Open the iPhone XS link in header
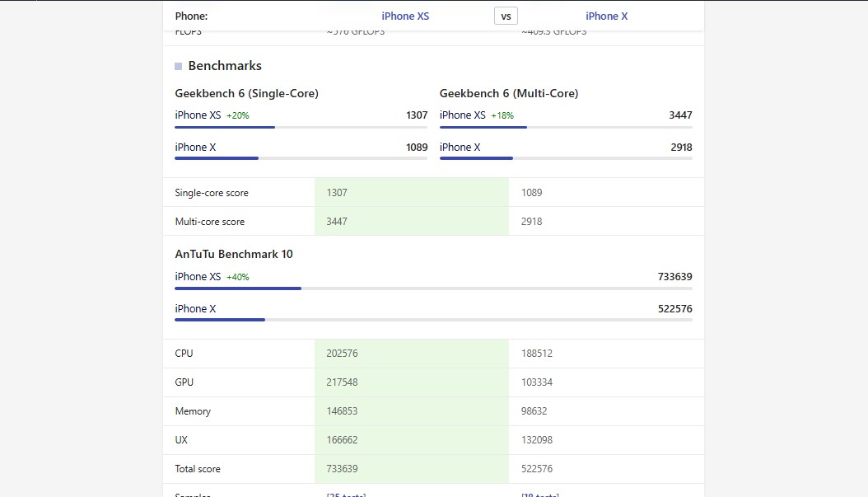Image resolution: width=868 pixels, height=497 pixels. coord(405,16)
